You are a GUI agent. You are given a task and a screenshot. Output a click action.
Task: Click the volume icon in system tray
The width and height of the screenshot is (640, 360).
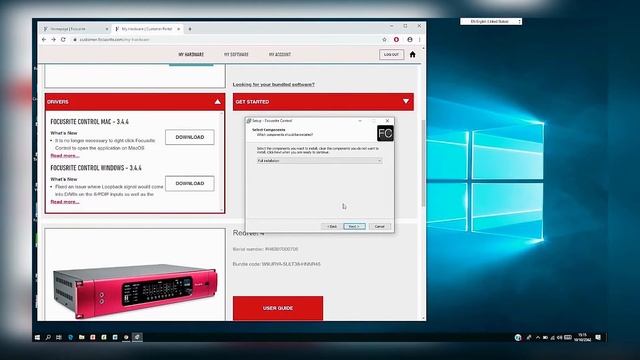[x=560, y=337]
